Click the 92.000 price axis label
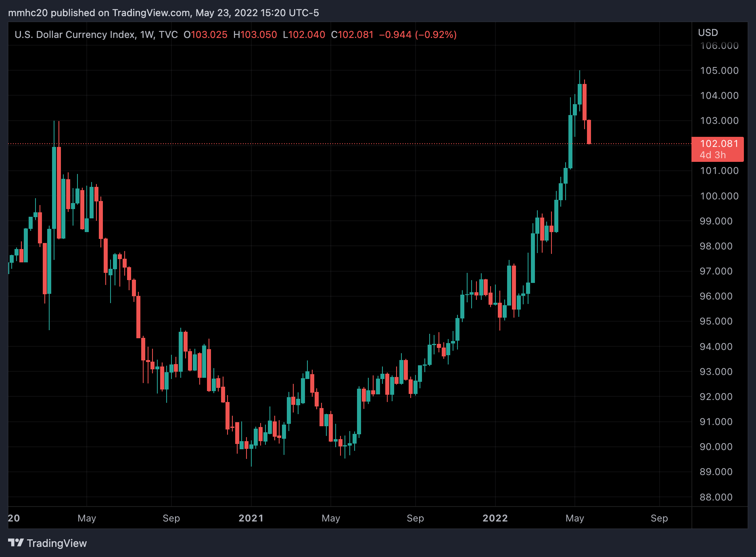 coord(716,397)
